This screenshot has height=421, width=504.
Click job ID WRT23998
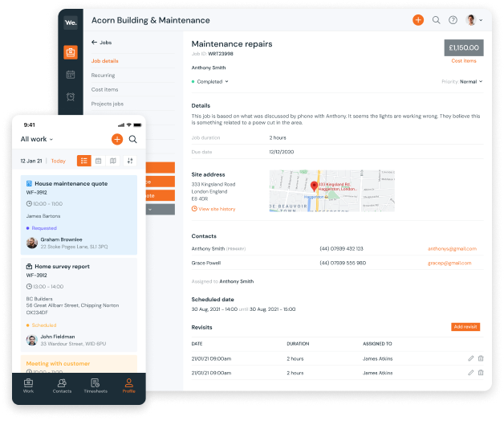221,54
